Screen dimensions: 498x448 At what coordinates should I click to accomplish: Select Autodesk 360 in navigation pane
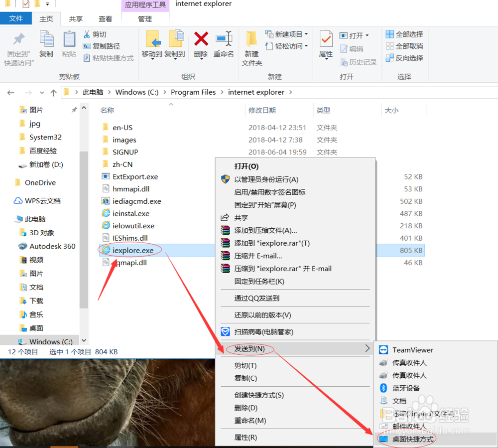pos(47,246)
